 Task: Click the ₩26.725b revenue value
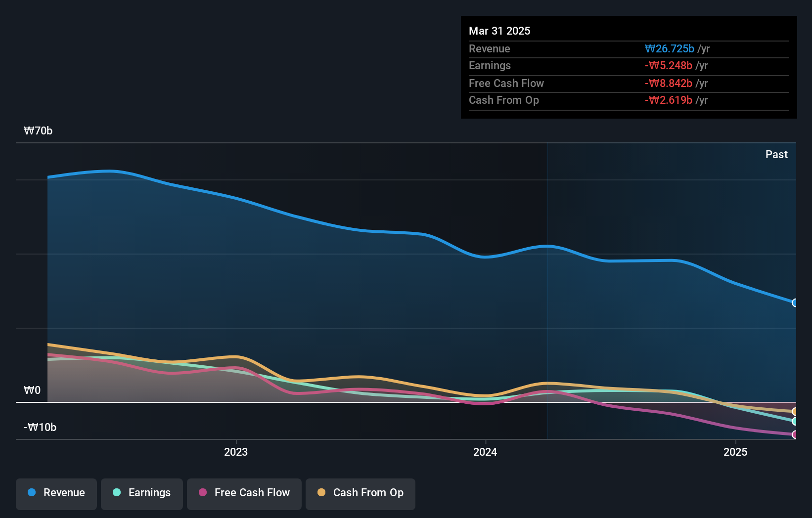[x=670, y=48]
